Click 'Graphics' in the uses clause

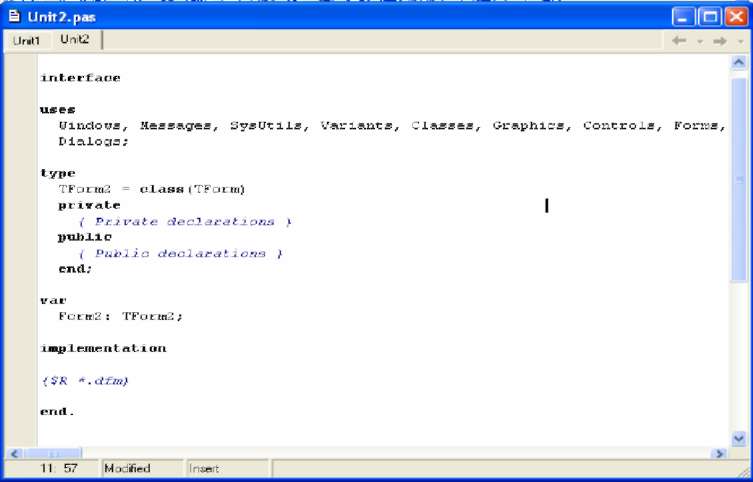coord(528,126)
